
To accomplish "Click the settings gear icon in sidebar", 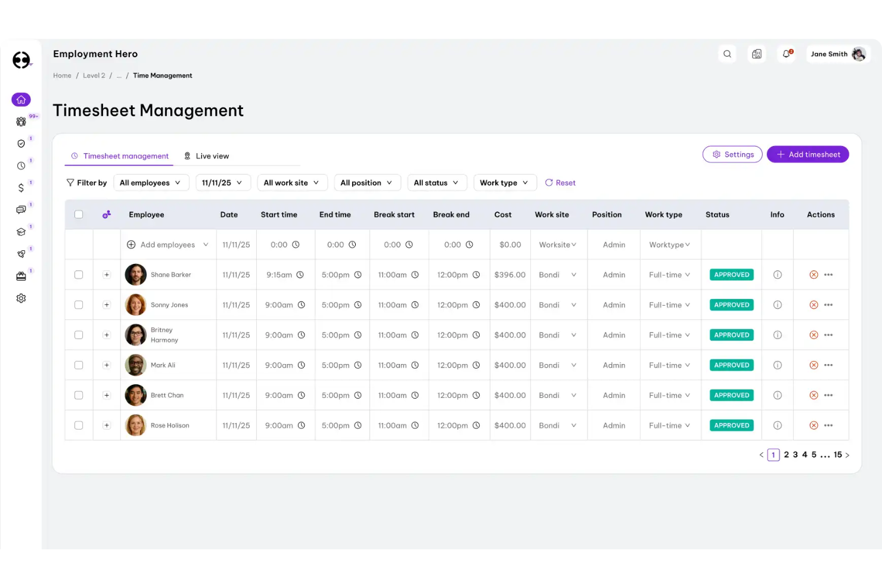I will tap(21, 298).
